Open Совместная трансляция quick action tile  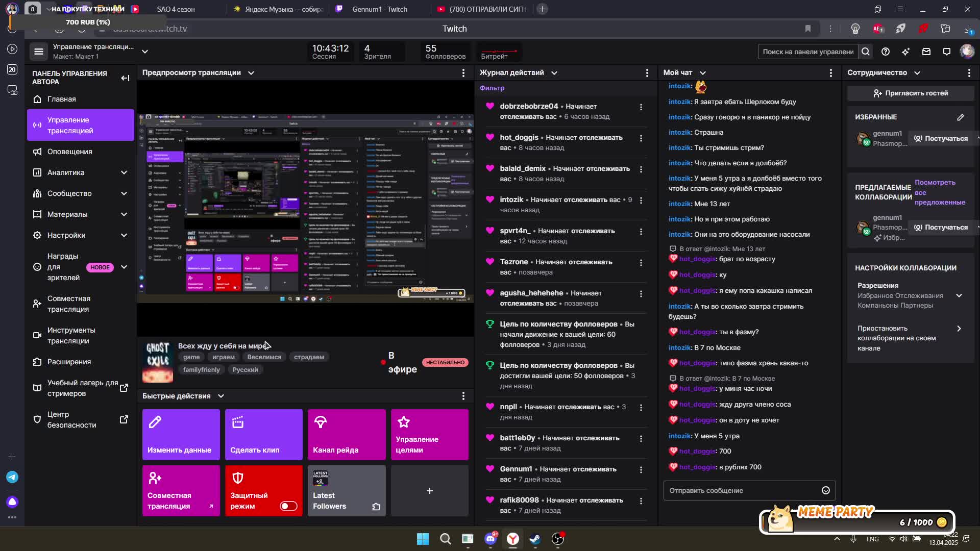[x=181, y=491]
